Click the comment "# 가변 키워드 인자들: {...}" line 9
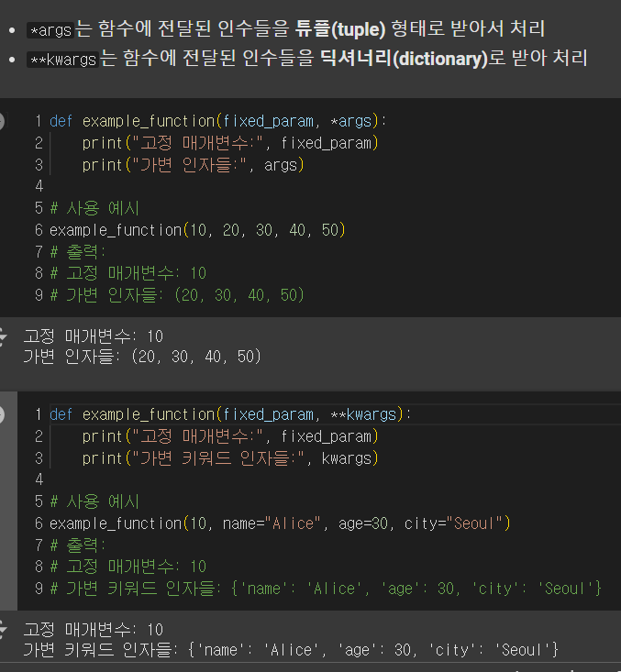The height and width of the screenshot is (672, 621). click(326, 589)
